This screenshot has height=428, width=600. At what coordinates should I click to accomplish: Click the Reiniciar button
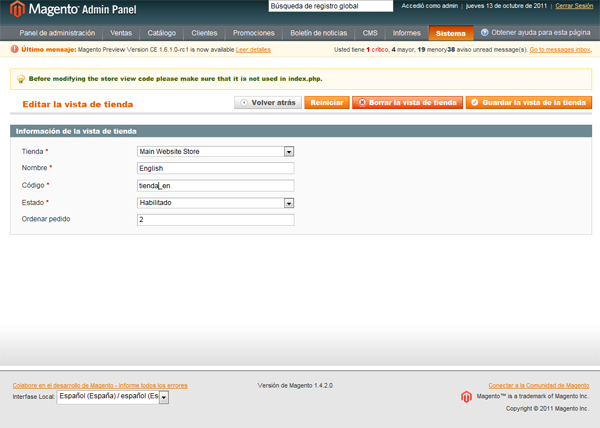[x=327, y=103]
